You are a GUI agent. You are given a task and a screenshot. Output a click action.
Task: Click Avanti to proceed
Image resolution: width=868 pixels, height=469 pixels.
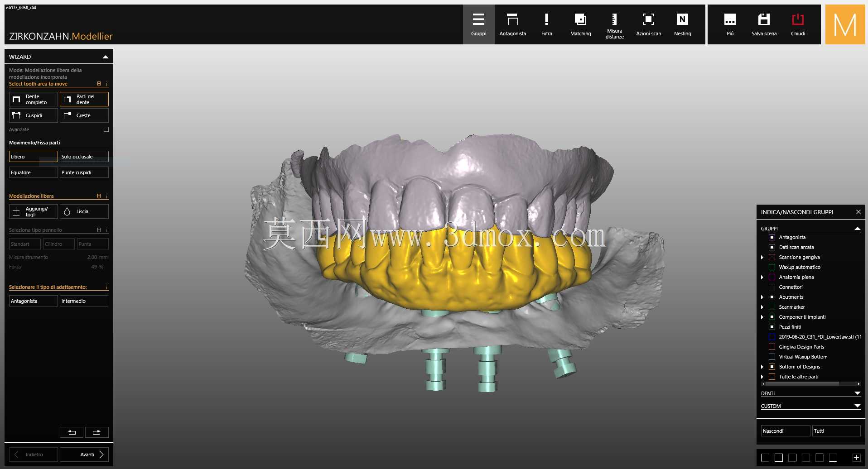click(84, 455)
